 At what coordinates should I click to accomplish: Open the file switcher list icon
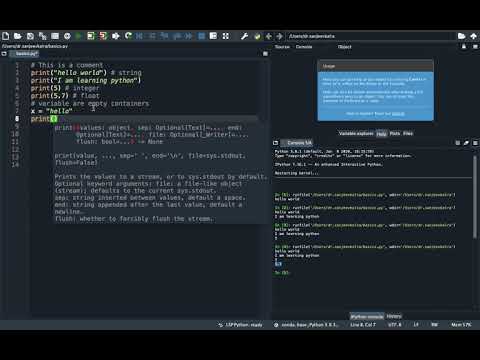(x=55, y=36)
